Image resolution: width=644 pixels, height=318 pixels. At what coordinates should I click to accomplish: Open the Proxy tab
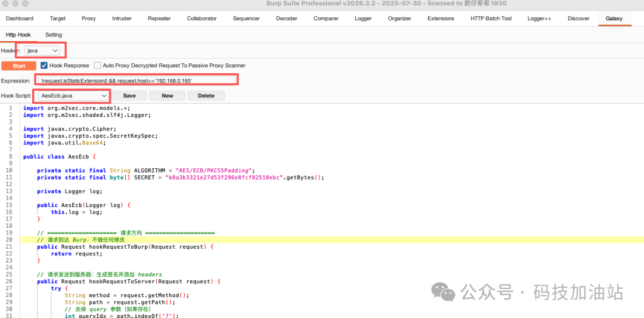(x=88, y=18)
